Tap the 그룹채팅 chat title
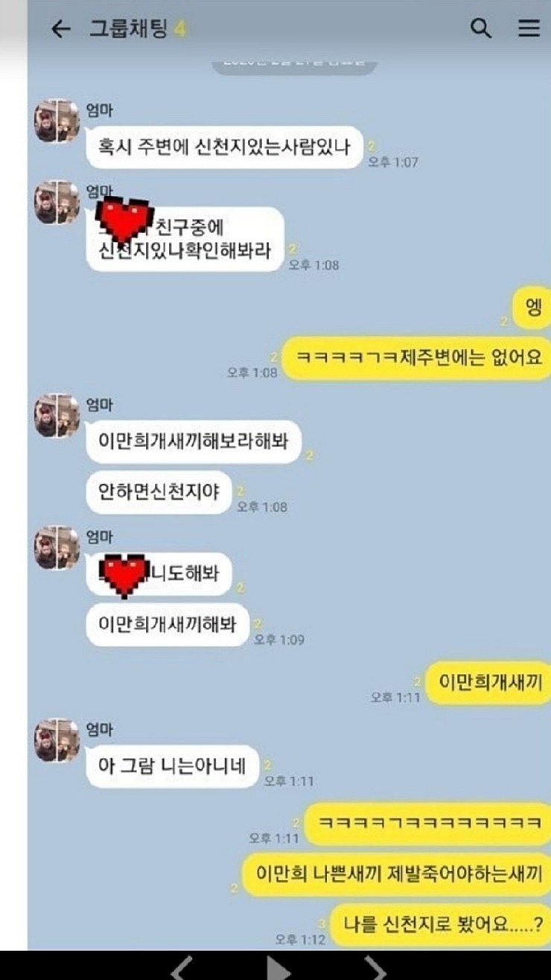The height and width of the screenshot is (980, 551). pyautogui.click(x=128, y=29)
